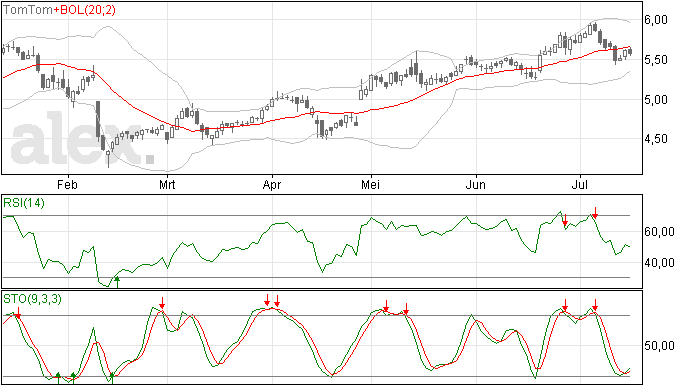690x387 pixels.
Task: Select the red +BOL(20;2) indicator label
Action: pos(84,10)
